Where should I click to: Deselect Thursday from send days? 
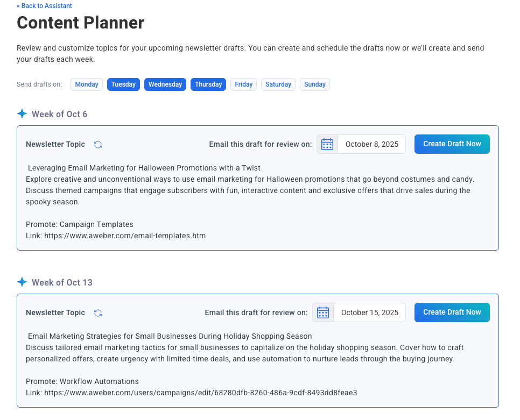coord(208,84)
